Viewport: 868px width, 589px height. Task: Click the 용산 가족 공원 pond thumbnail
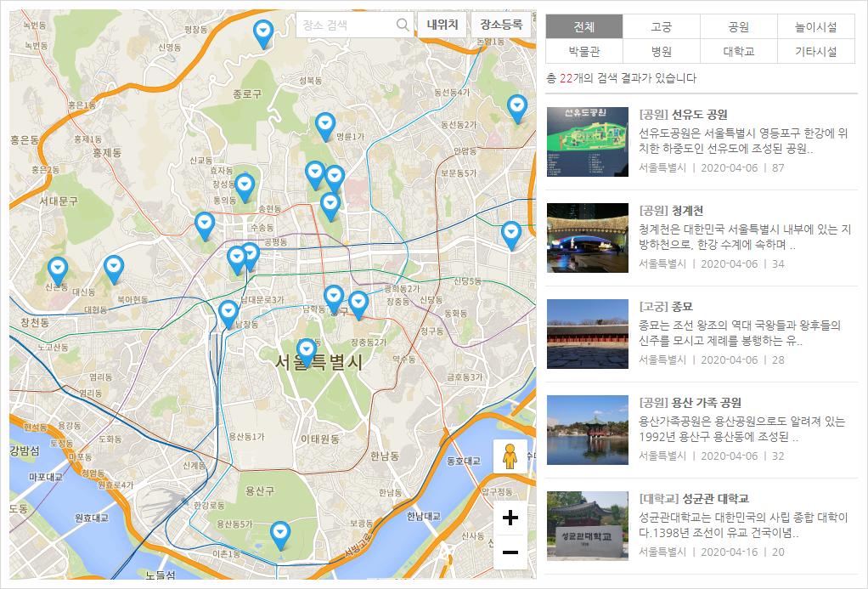(588, 430)
